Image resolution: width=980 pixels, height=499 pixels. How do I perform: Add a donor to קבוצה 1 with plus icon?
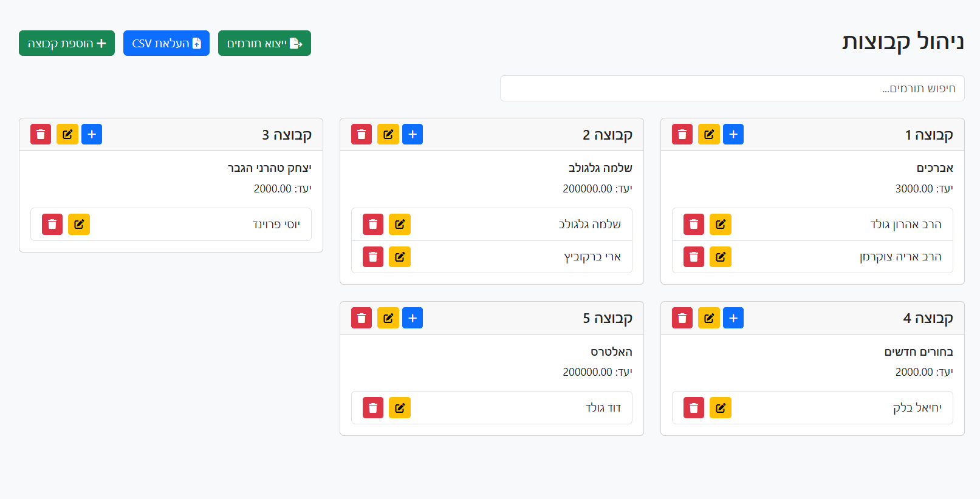(x=733, y=134)
